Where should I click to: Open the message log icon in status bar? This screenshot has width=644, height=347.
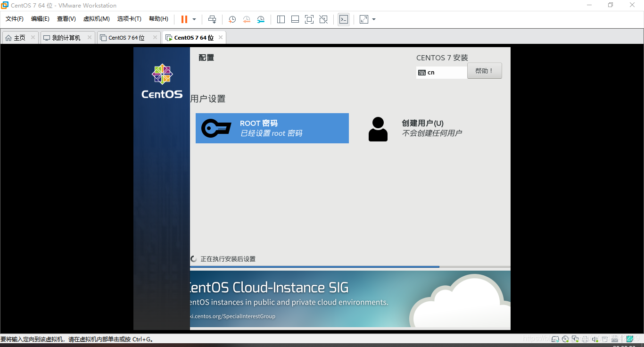[x=629, y=339]
